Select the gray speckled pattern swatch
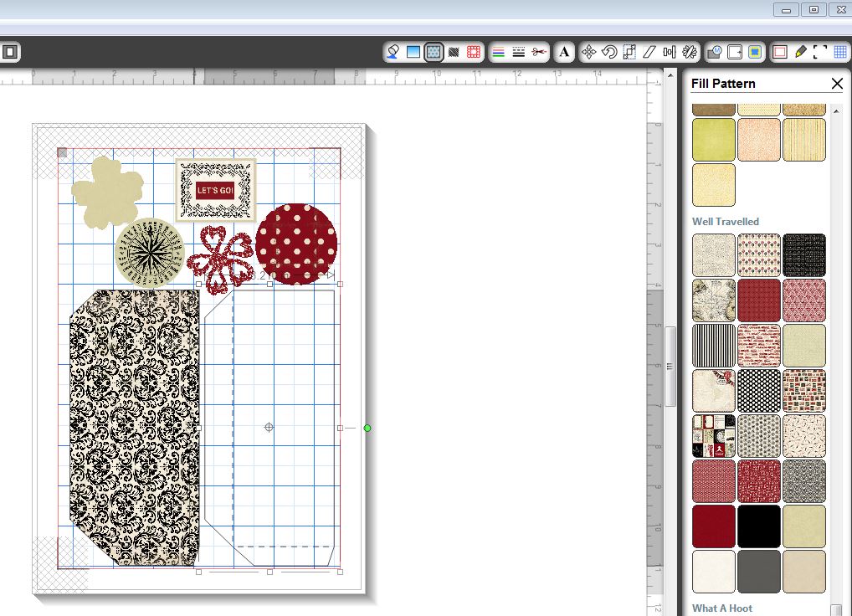The width and height of the screenshot is (852, 616). coord(804,481)
